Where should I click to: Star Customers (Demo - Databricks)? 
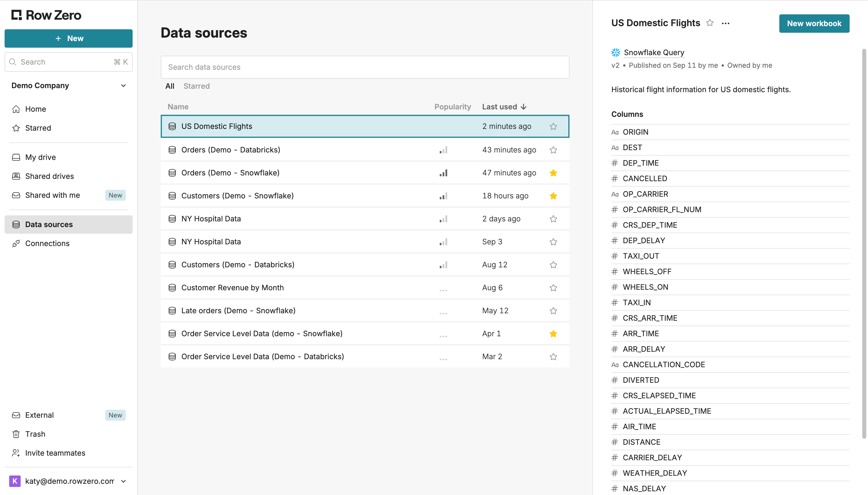pyautogui.click(x=553, y=265)
